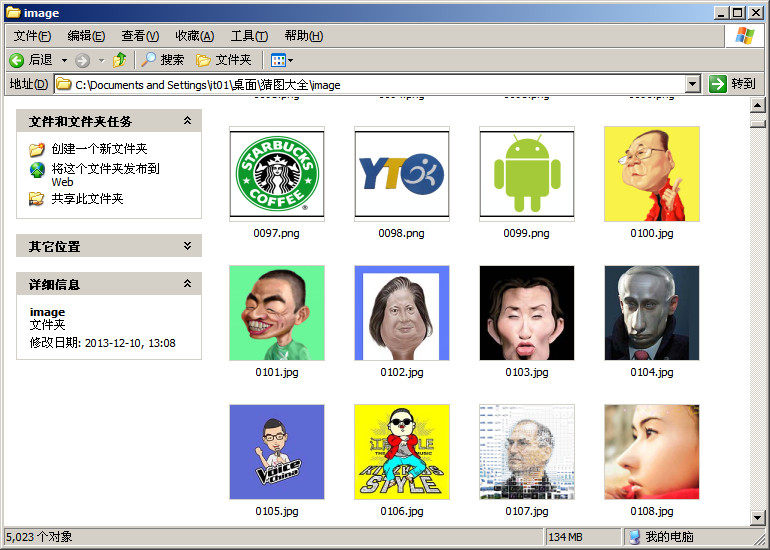The width and height of the screenshot is (770, 550).
Task: Click the file name 0104.jpg
Action: 652,372
